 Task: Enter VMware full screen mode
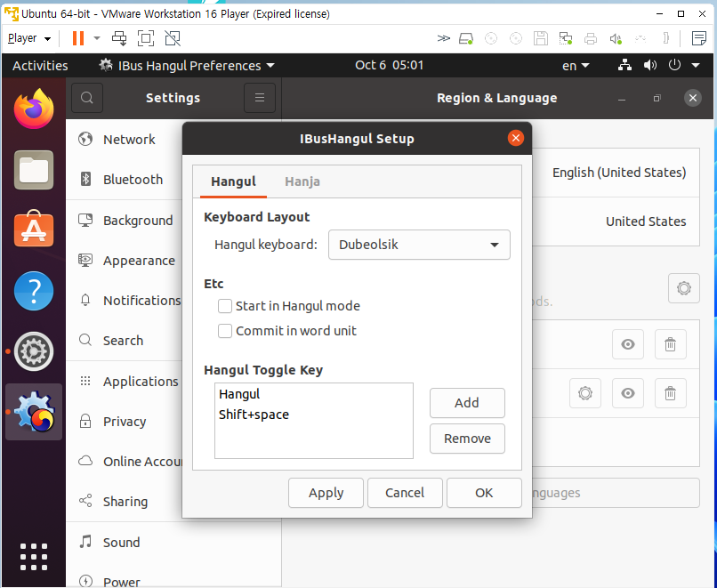146,38
